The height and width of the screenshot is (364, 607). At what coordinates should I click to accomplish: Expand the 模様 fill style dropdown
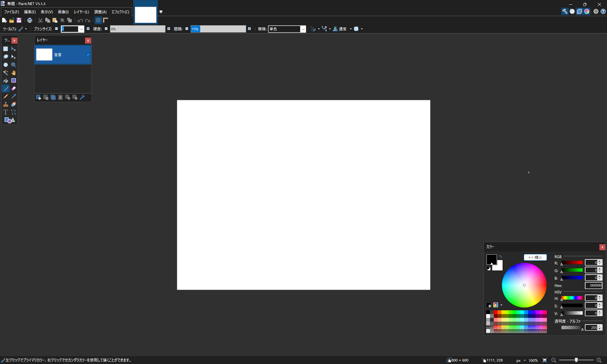[303, 29]
